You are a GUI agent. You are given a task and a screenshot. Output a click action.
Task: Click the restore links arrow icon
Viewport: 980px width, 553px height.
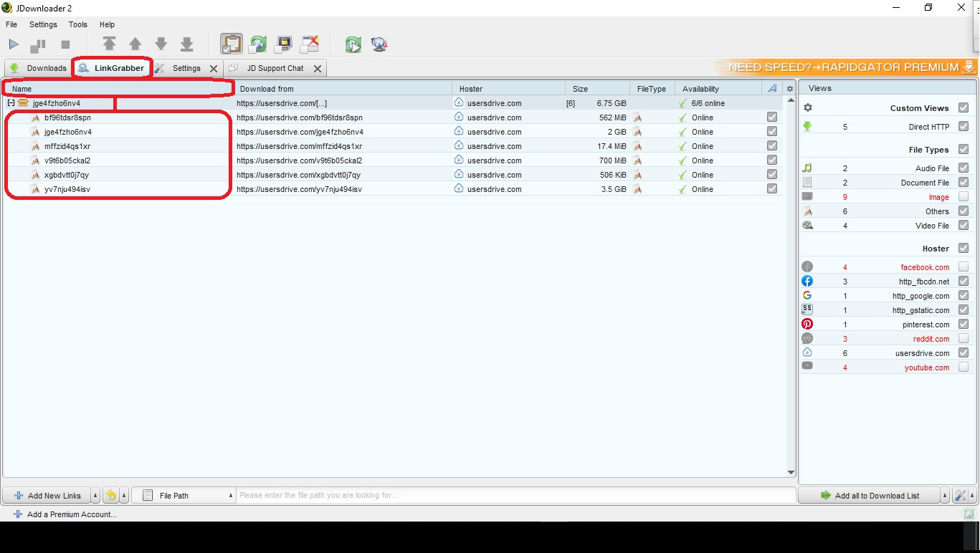tap(111, 495)
